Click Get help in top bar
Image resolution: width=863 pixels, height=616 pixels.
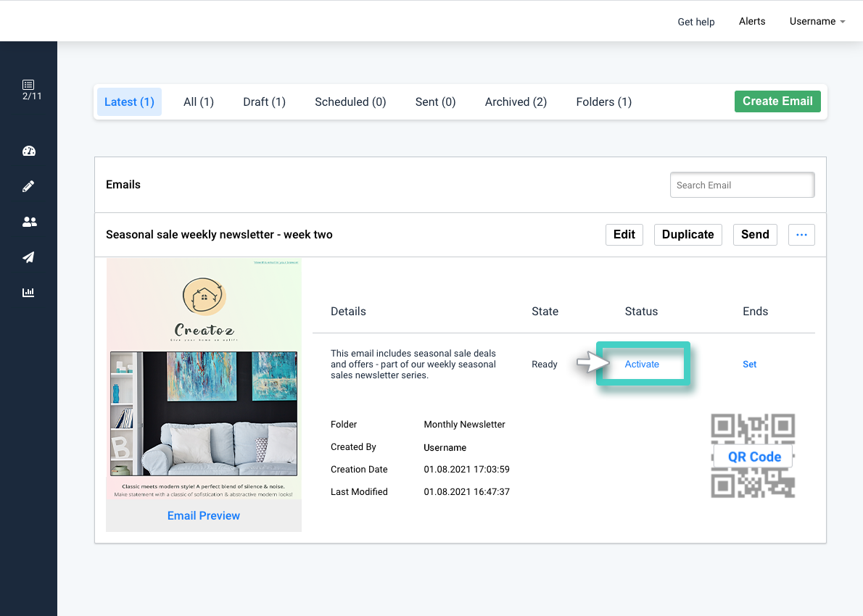tap(696, 22)
